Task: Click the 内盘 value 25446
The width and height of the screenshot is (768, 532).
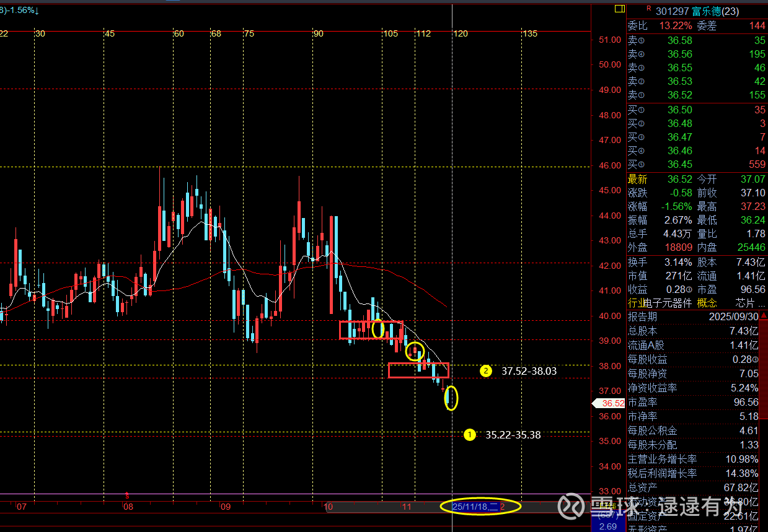Action: click(751, 248)
